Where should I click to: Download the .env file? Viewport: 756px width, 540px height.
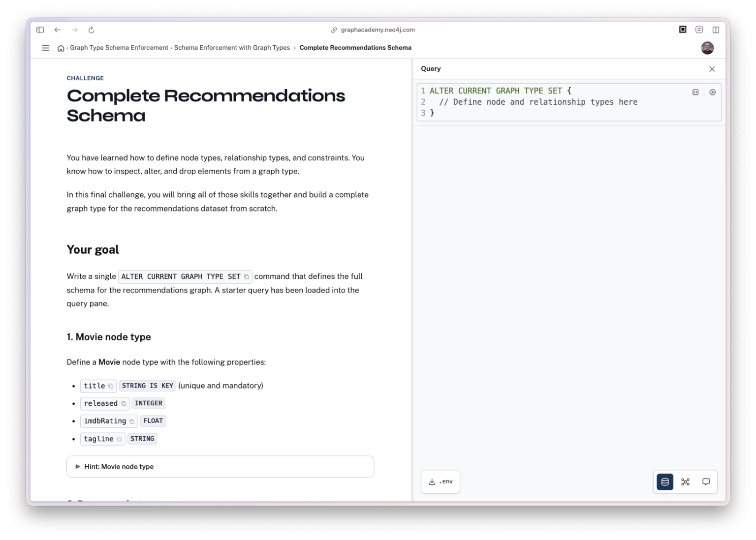441,482
